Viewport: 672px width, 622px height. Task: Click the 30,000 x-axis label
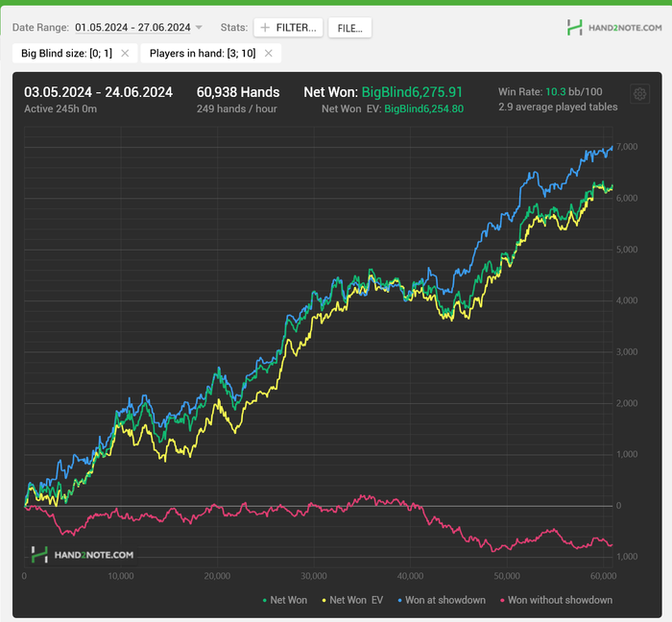click(314, 576)
